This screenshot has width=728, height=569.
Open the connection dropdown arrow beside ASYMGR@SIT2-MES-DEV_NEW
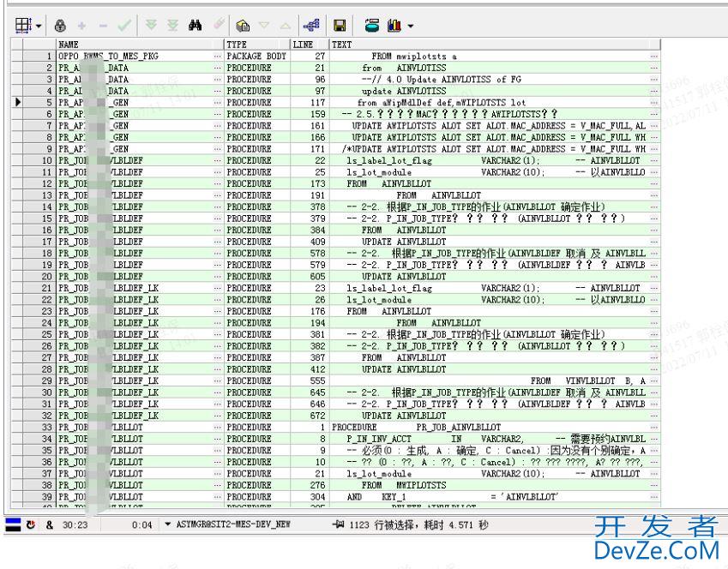[x=167, y=524]
